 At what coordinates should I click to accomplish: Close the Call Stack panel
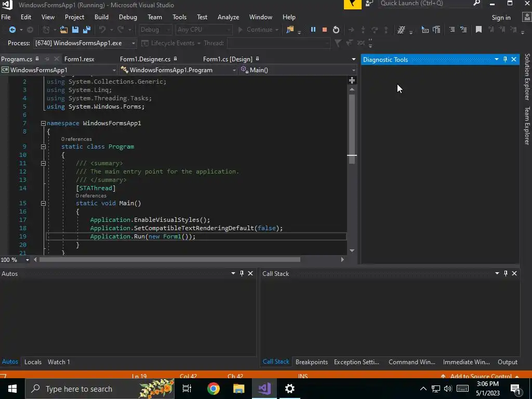point(514,273)
